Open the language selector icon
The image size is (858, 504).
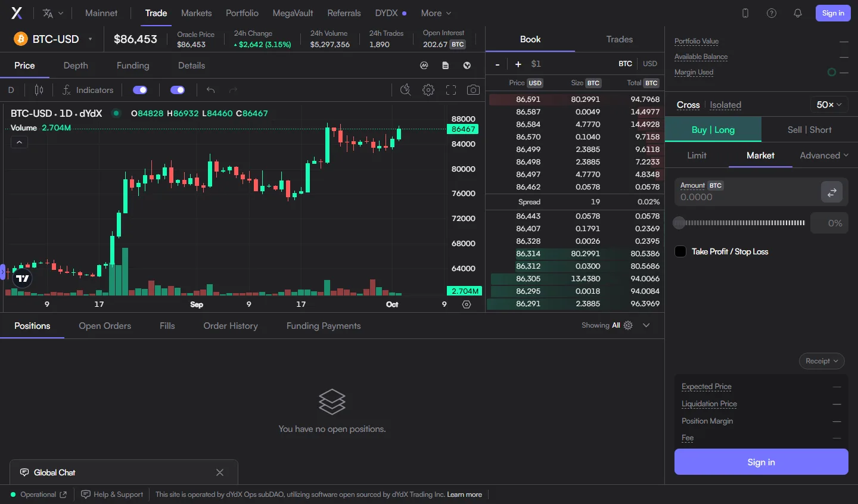click(x=52, y=13)
